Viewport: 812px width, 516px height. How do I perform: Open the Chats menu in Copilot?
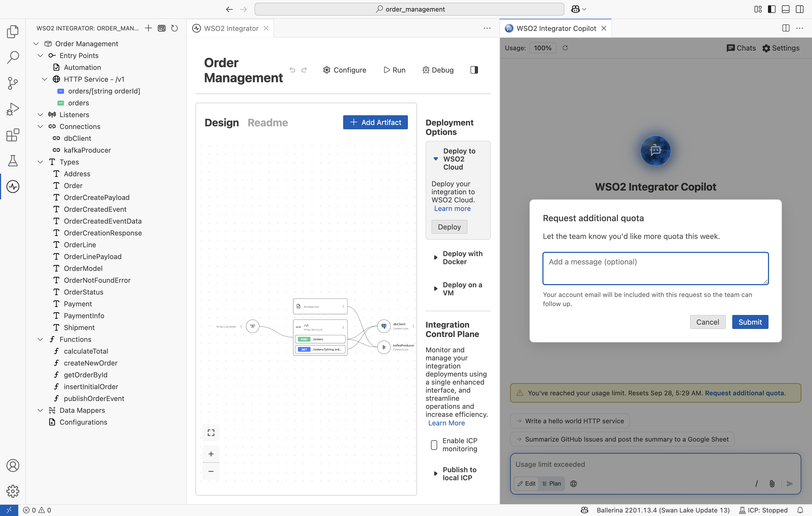[x=741, y=48]
